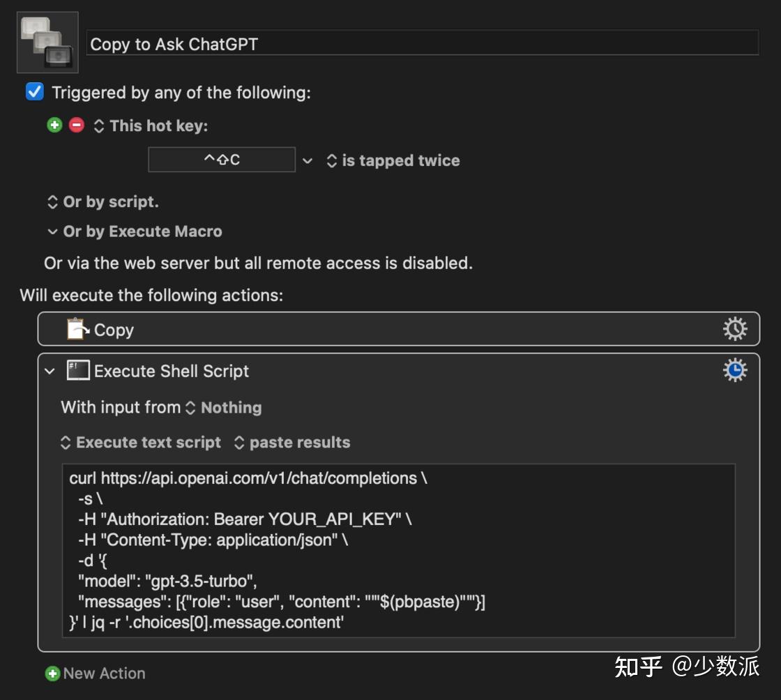This screenshot has height=700, width=781.
Task: Open the 'paste results' option selector
Action: click(291, 442)
